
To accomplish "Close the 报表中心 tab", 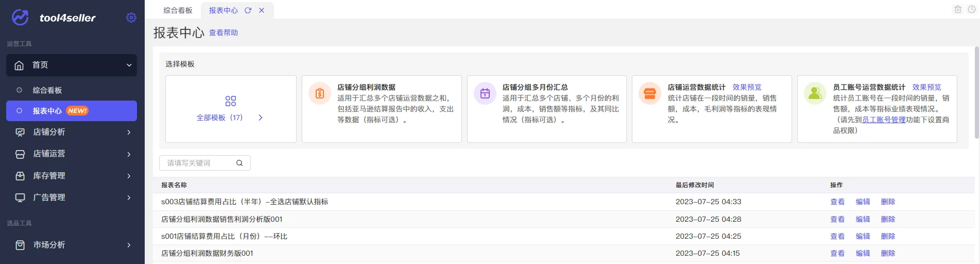I will [x=262, y=10].
